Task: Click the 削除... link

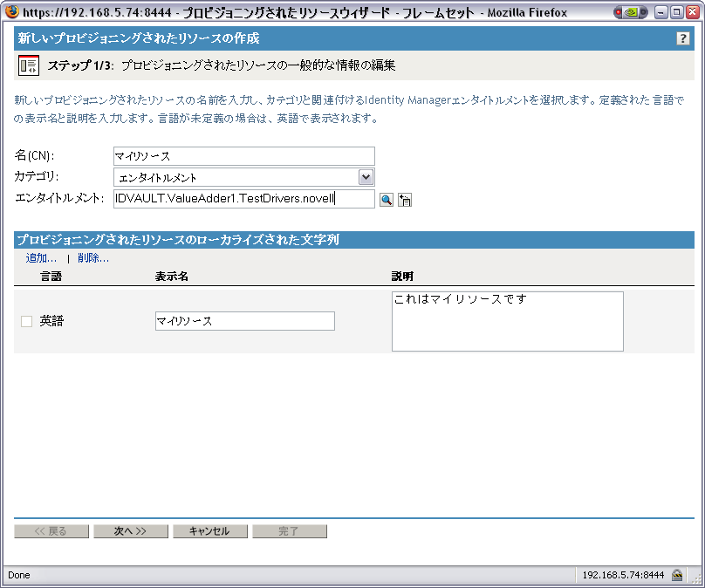Action: 93,258
